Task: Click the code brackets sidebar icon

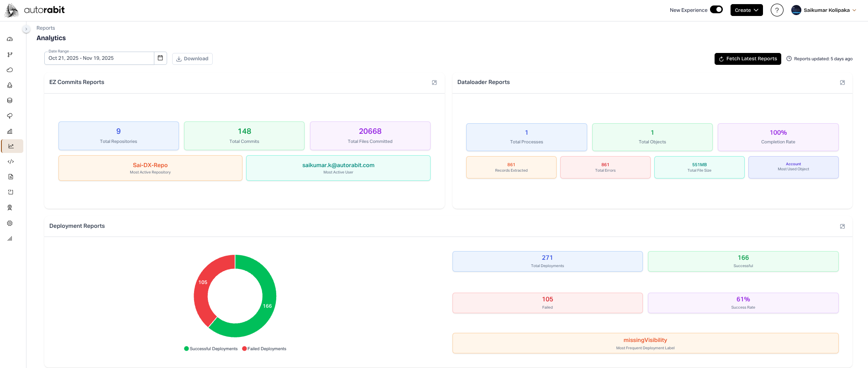Action: pyautogui.click(x=11, y=162)
